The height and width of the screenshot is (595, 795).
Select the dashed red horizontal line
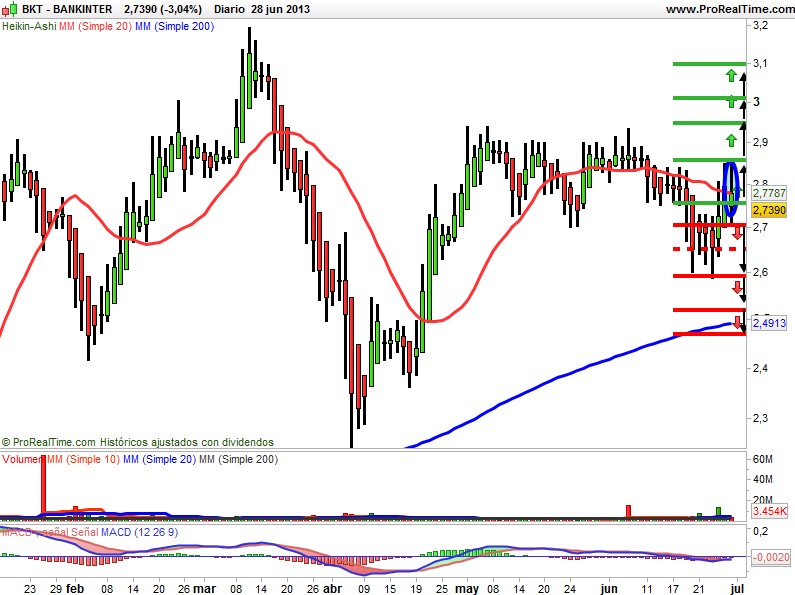[x=709, y=249]
